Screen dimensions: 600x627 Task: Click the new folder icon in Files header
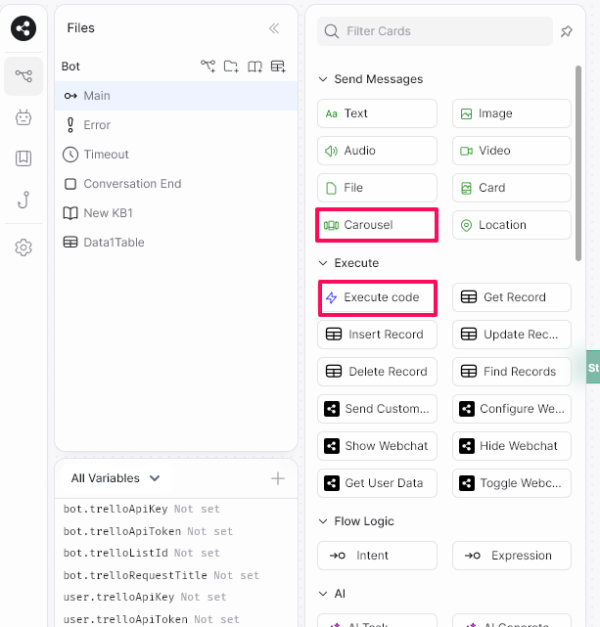[231, 66]
